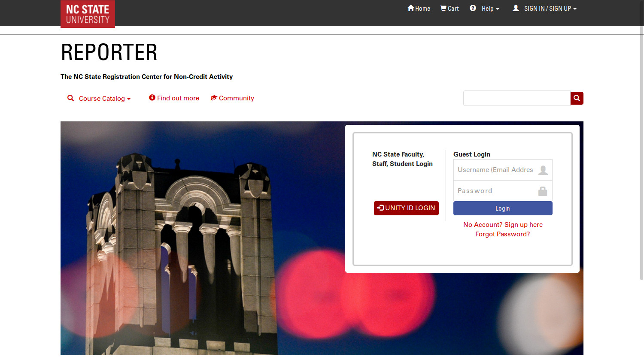Open the Help dropdown menu

[x=485, y=8]
